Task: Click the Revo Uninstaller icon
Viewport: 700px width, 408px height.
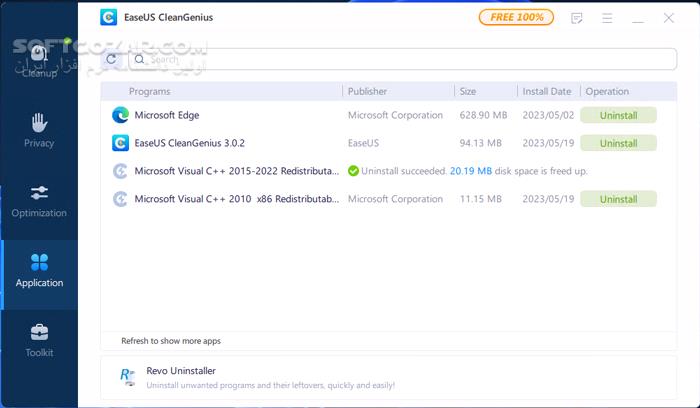Action: coord(128,377)
